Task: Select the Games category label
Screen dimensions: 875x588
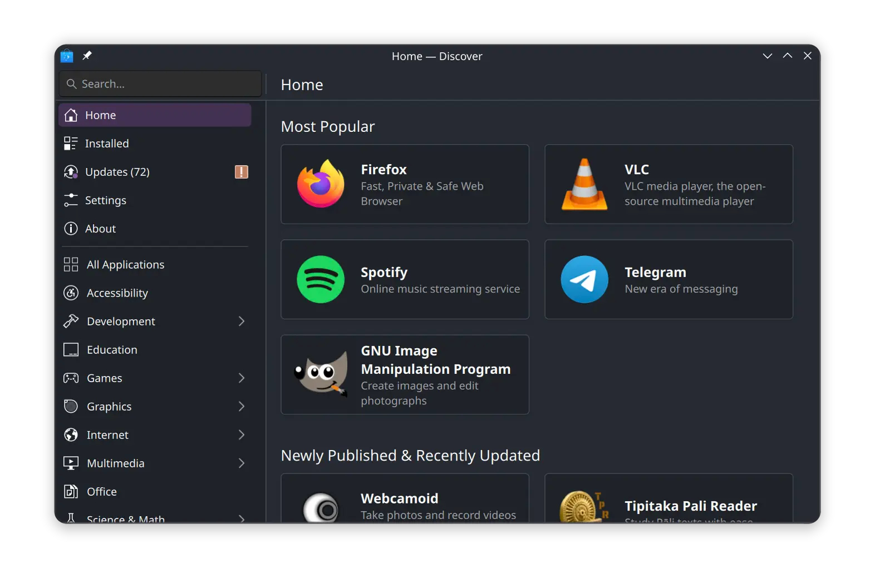Action: (104, 378)
